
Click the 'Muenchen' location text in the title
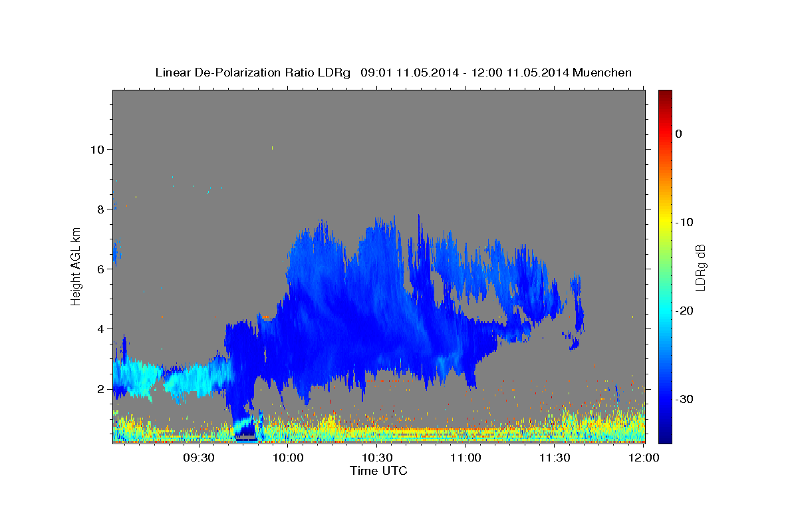click(x=603, y=72)
